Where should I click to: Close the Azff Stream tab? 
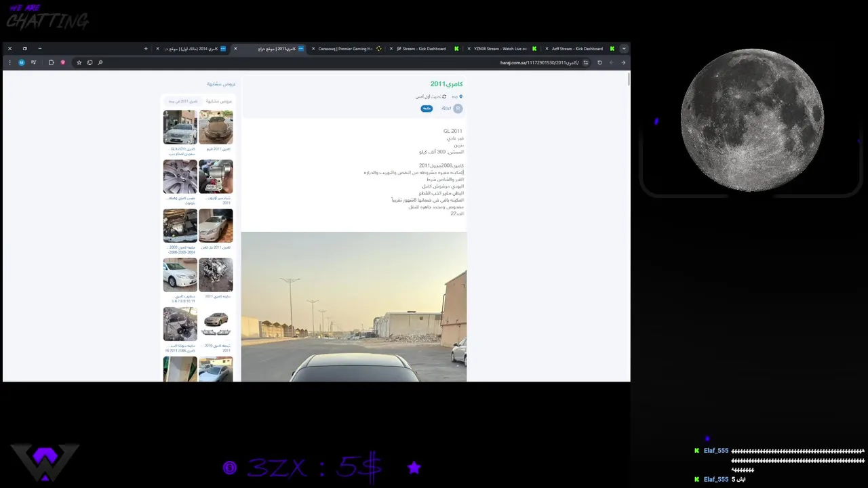point(547,49)
